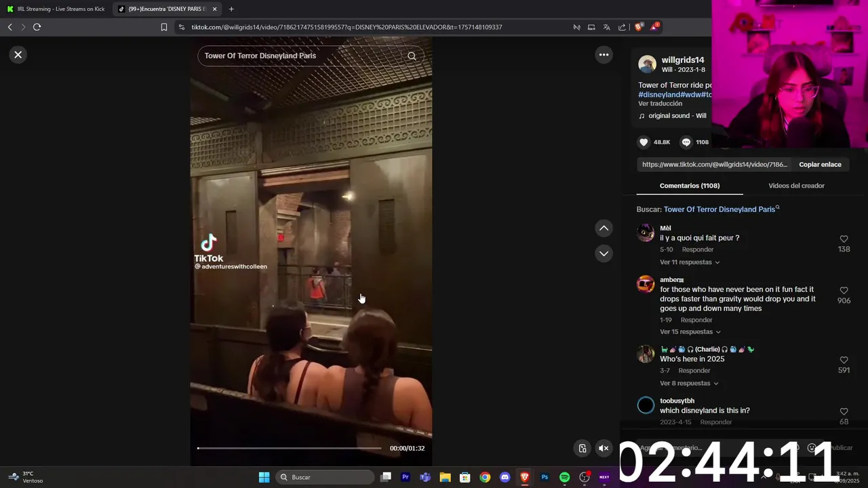This screenshot has width=868, height=488.
Task: Open a new browser tab with plus button
Action: pos(231,9)
